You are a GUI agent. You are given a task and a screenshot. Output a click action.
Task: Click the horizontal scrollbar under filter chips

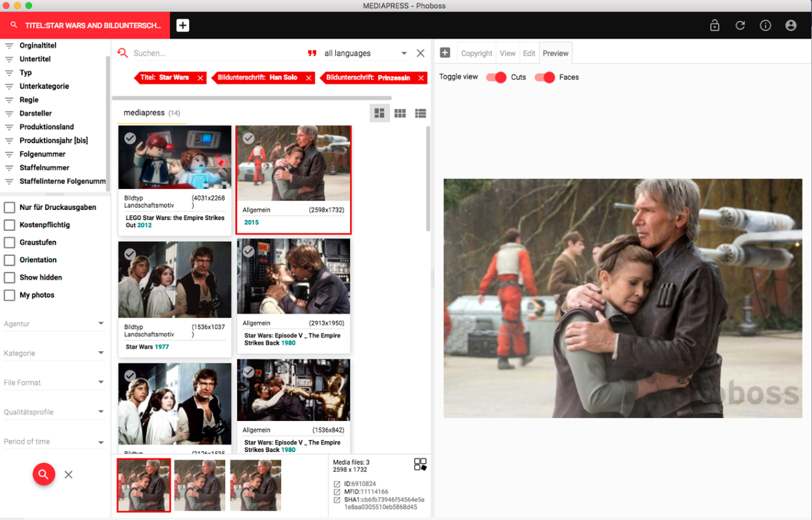pyautogui.click(x=251, y=98)
